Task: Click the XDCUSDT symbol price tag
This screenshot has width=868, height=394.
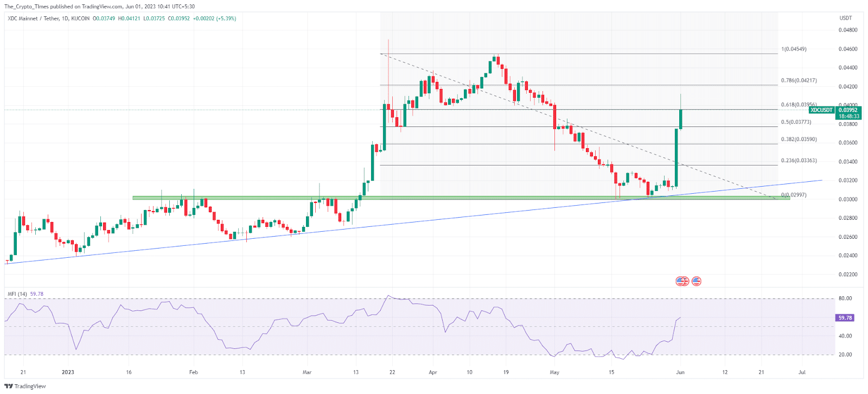Action: click(x=821, y=110)
